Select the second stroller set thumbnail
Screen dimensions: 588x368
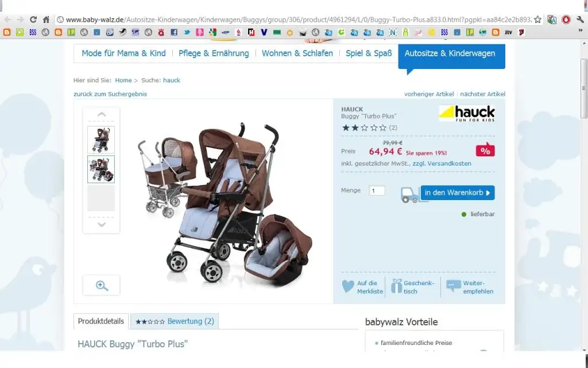tap(101, 170)
